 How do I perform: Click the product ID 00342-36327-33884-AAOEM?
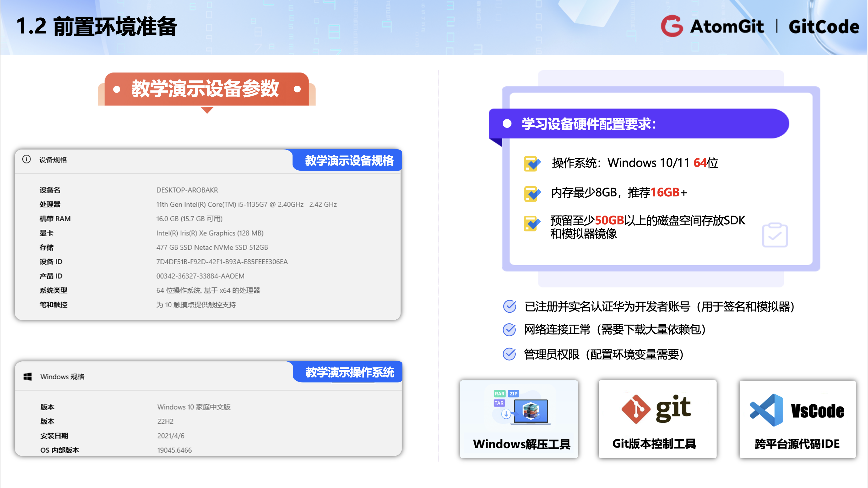tap(200, 276)
